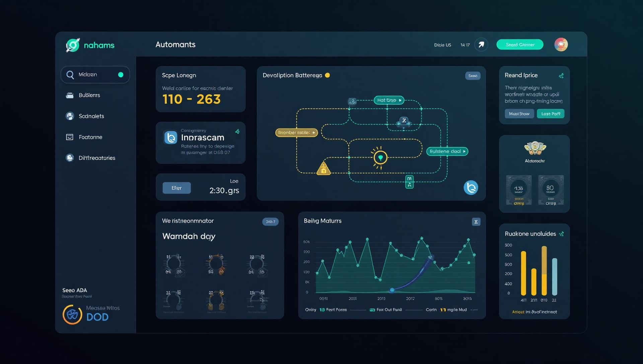
Task: Toggle the green dot in Midoan search
Action: [x=121, y=75]
